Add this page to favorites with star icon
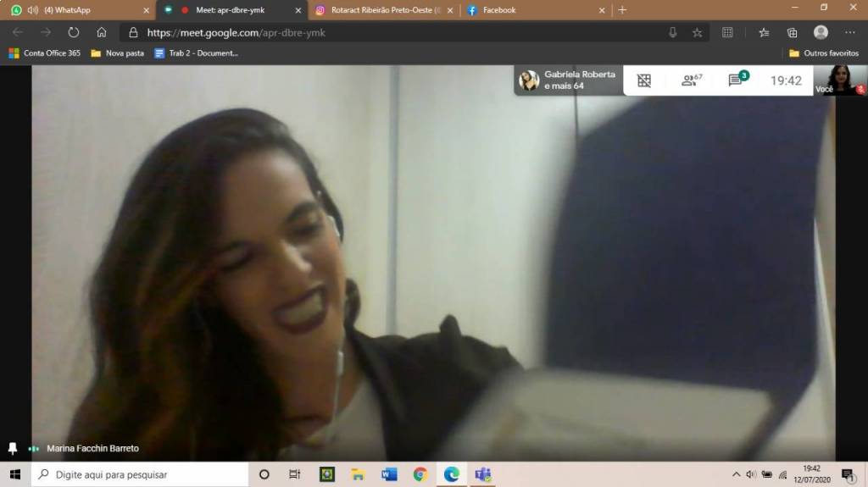This screenshot has height=487, width=868. pyautogui.click(x=697, y=33)
